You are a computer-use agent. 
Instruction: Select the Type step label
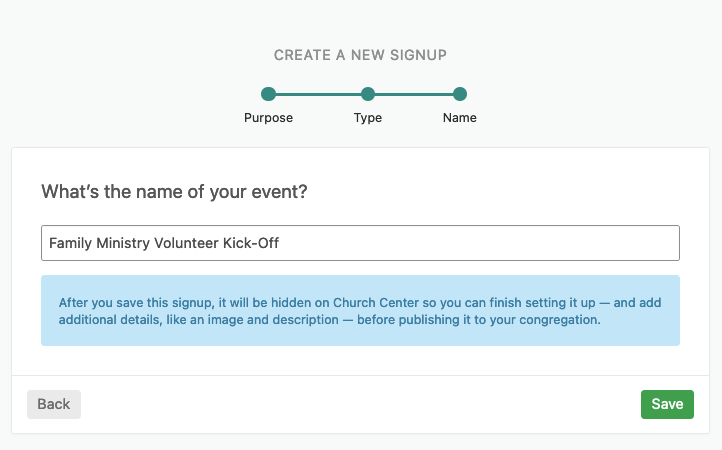pos(368,118)
